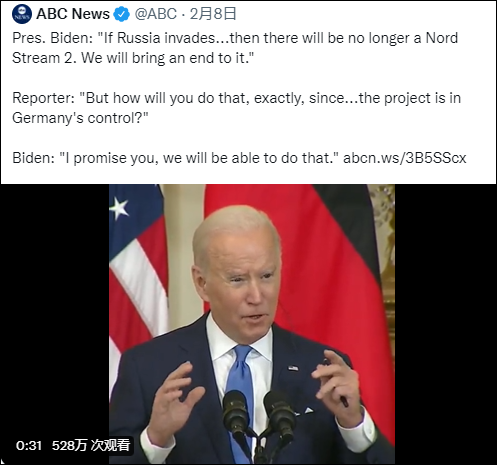Play the Biden press conference video

coord(252,323)
